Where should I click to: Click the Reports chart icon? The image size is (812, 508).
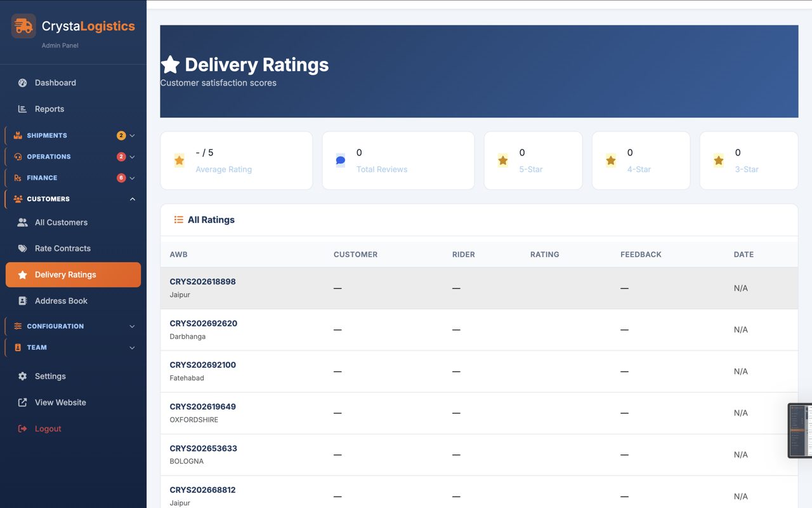[x=23, y=109]
